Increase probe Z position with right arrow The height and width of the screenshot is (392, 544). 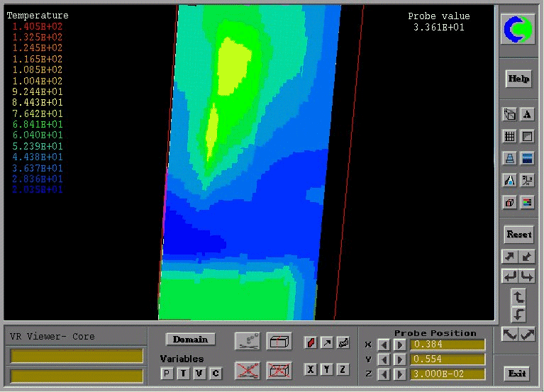click(399, 374)
